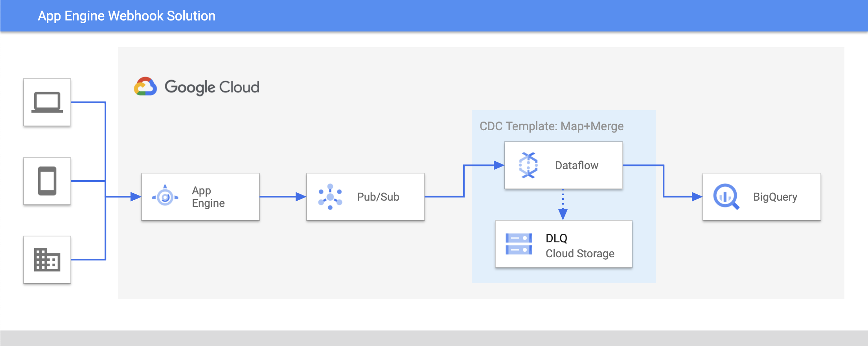Click the Pub/Sub service icon
868x347 pixels.
(x=330, y=197)
